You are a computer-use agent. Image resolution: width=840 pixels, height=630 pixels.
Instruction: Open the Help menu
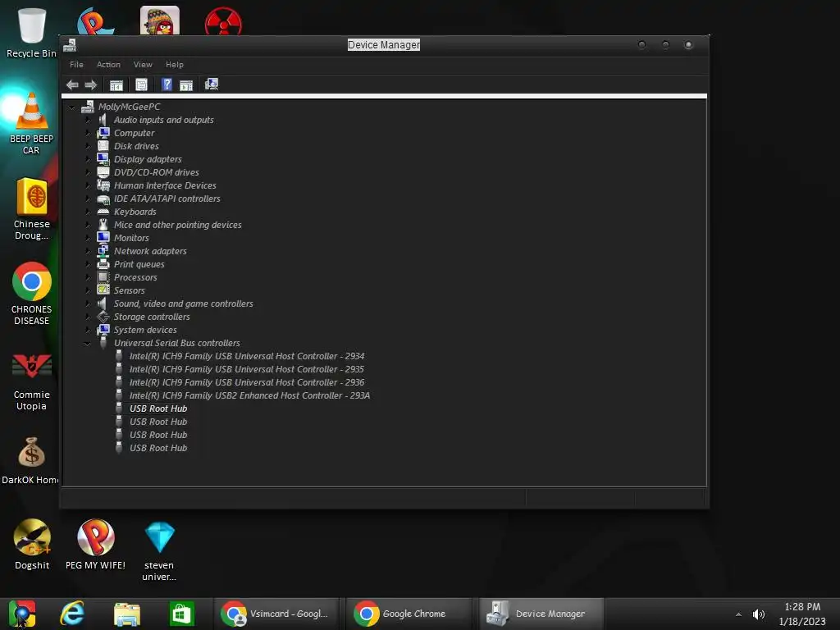click(x=175, y=64)
